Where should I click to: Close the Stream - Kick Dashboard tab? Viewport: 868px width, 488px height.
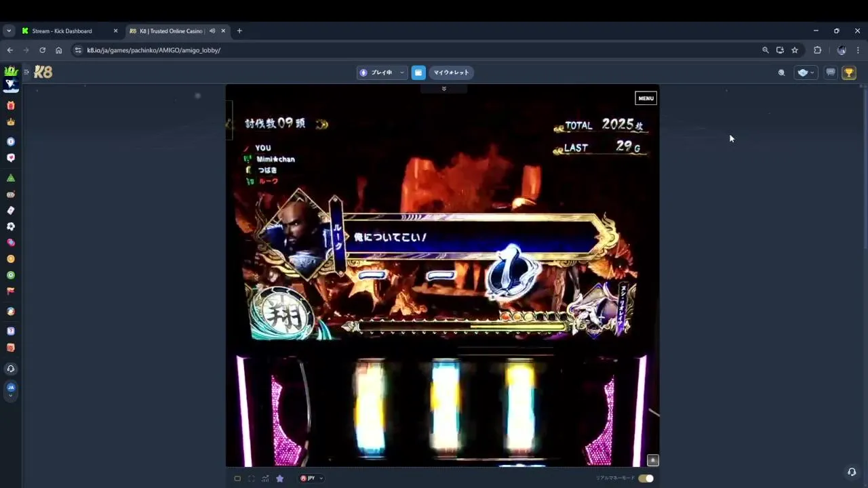115,30
